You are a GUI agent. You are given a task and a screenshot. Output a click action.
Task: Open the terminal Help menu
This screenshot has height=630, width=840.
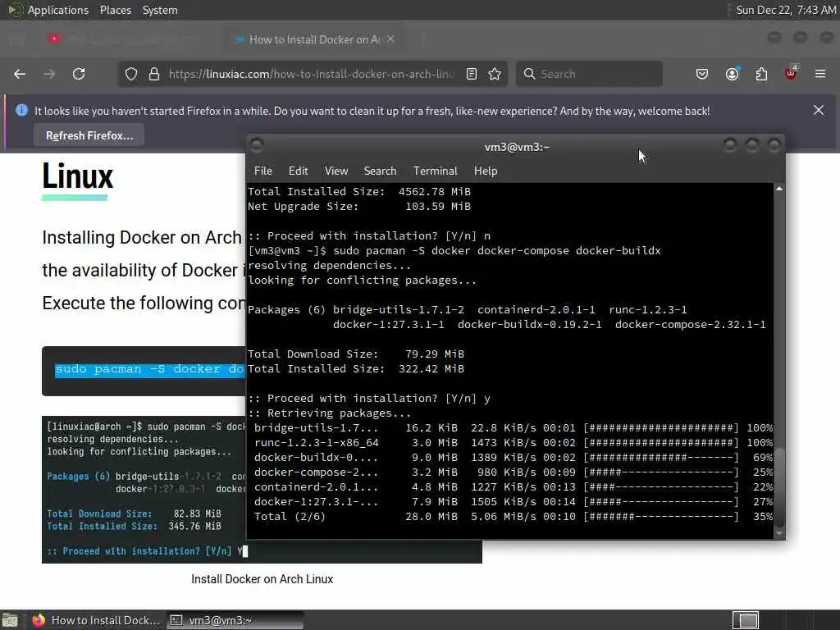[486, 171]
